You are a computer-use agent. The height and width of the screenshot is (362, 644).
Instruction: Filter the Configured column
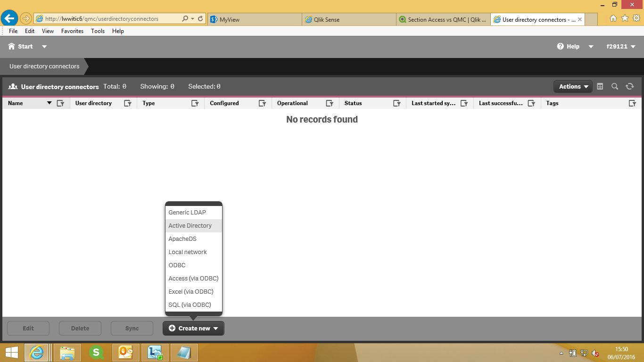point(263,103)
